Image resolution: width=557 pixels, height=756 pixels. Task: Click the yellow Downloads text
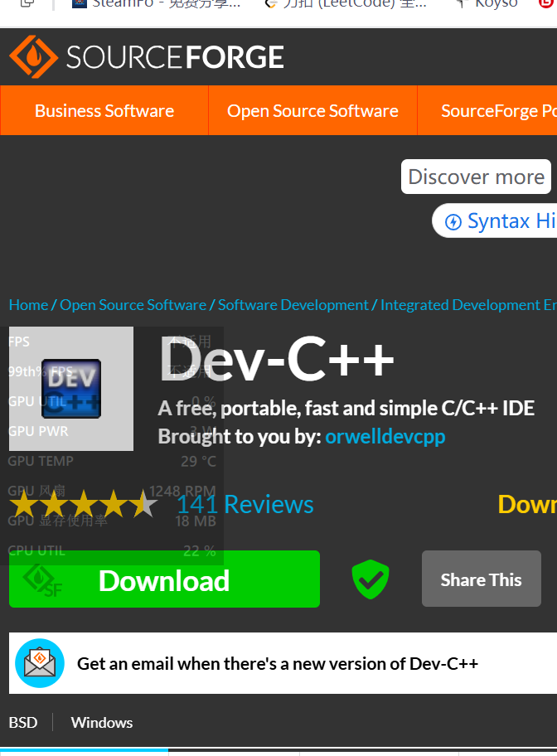pos(527,504)
